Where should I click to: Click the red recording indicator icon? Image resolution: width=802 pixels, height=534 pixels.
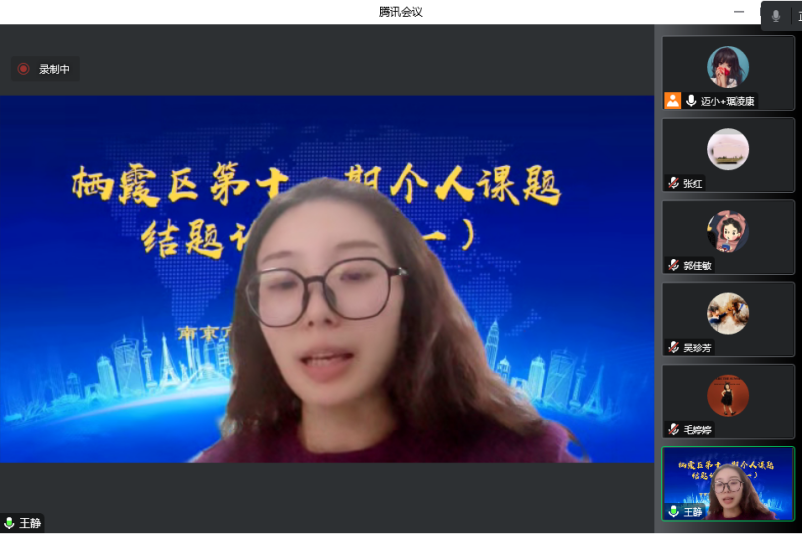click(x=24, y=69)
